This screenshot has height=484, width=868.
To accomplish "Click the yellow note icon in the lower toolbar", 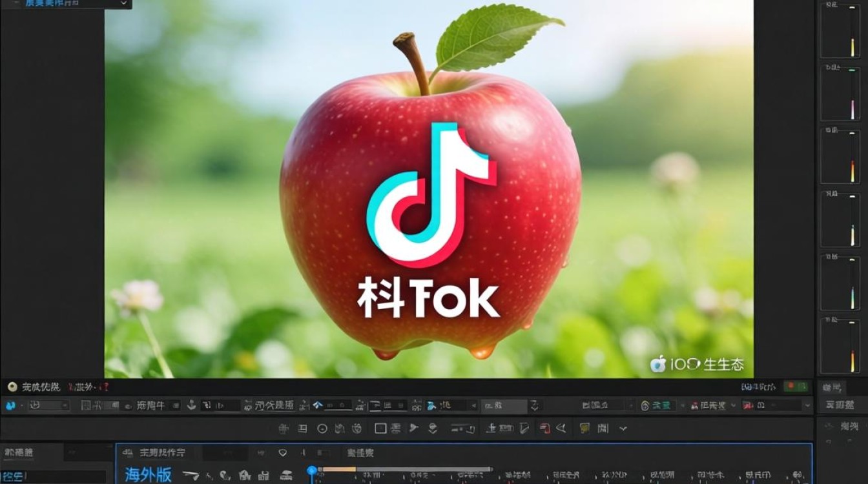I will coord(584,428).
